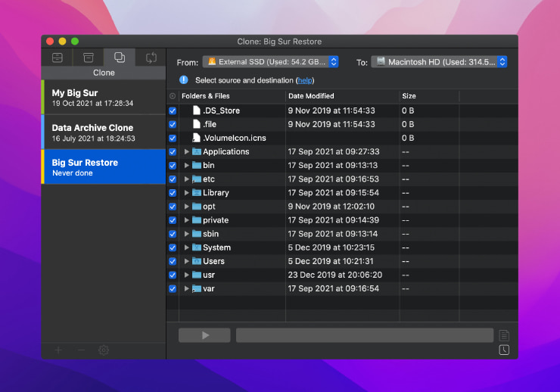Expand the sbin folder

(186, 234)
